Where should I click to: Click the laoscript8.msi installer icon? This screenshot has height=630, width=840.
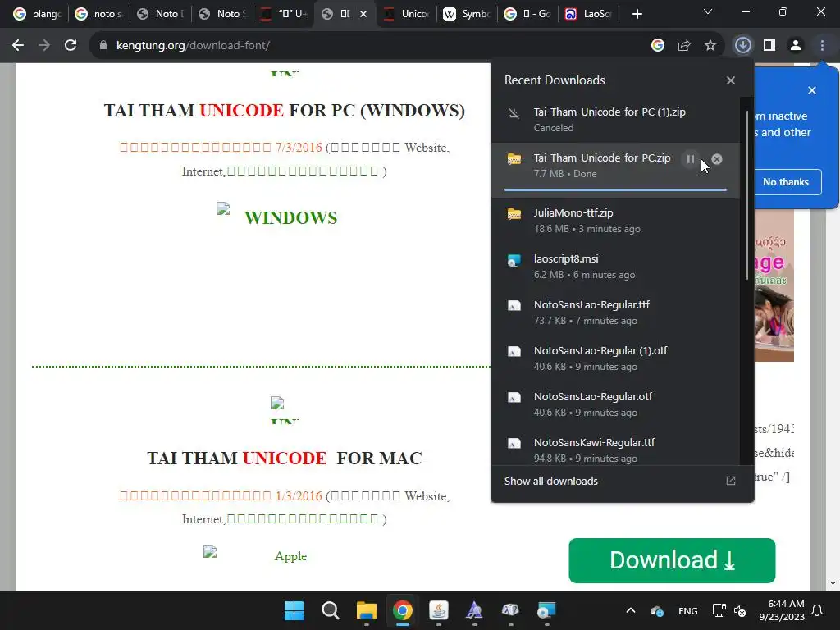[x=514, y=260]
